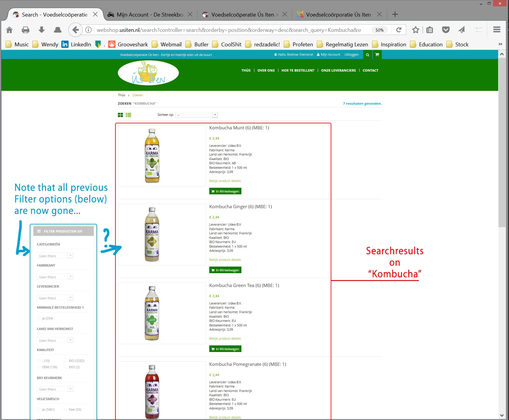Show more bookmarks with the overflow chevron

point(500,44)
